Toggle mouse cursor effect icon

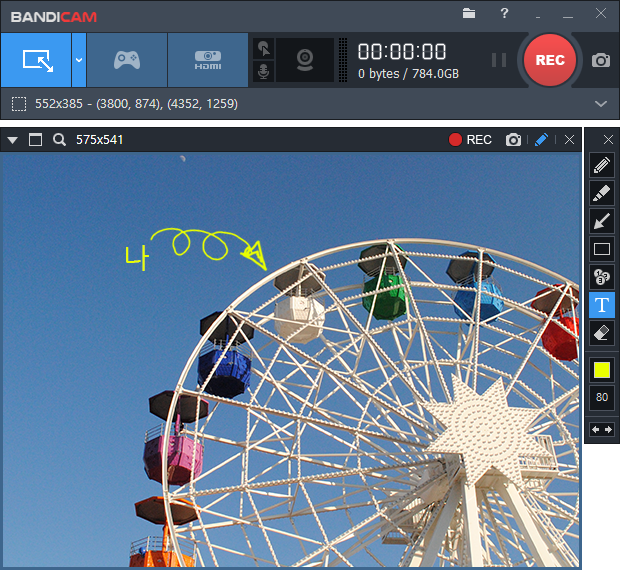point(263,49)
